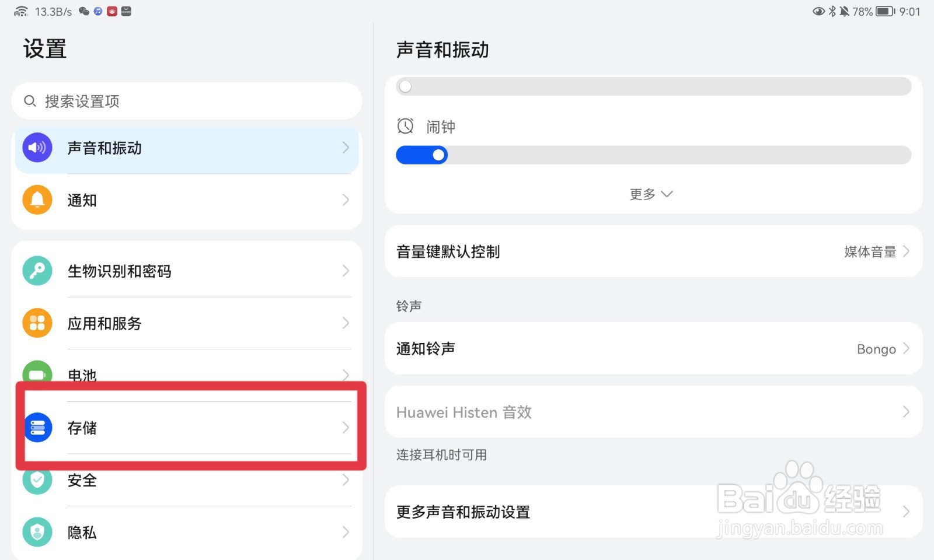This screenshot has width=934, height=560.
Task: Open 通知 settings item
Action: [187, 200]
